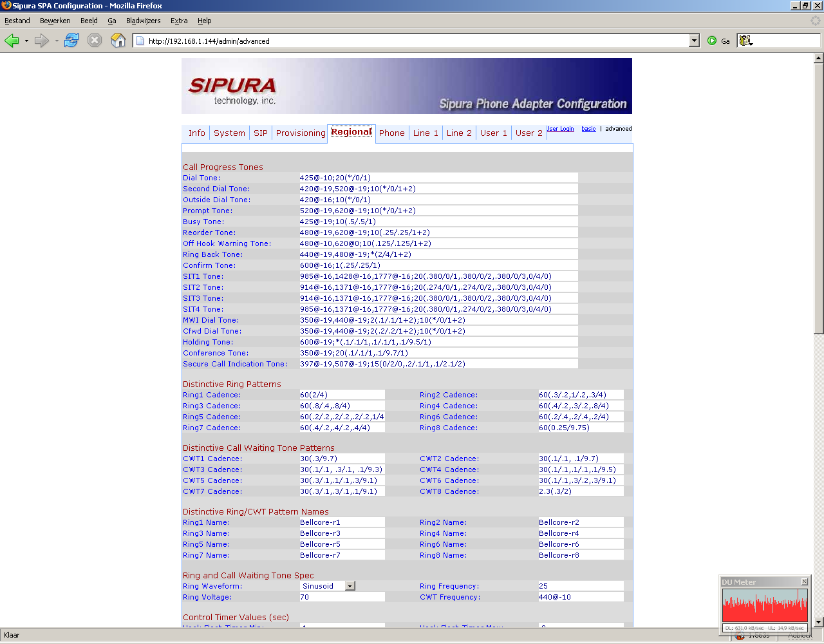Click the scrollbar down arrow
824x644 pixels.
point(819,622)
